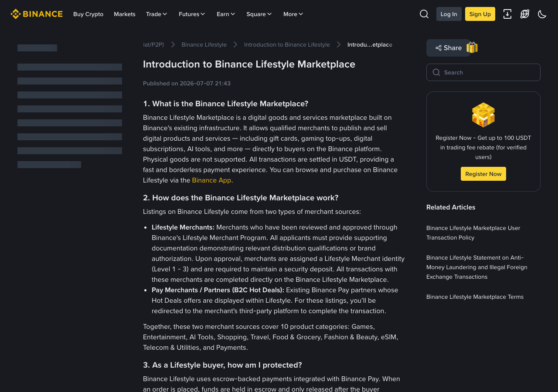Click the download app icon
The height and width of the screenshot is (392, 558).
(507, 14)
